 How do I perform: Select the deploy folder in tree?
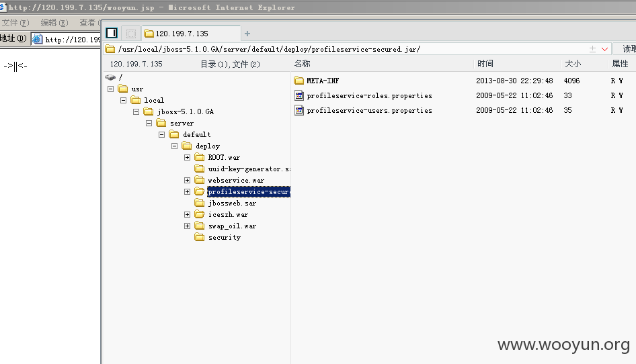click(208, 146)
